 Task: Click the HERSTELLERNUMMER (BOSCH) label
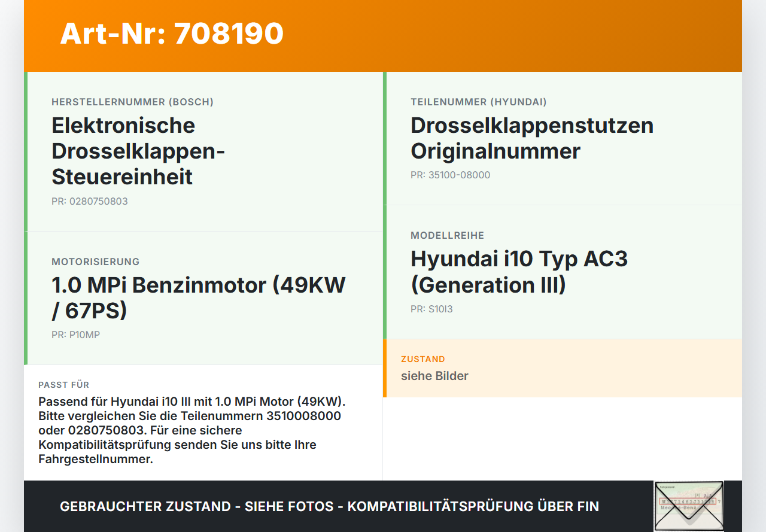[132, 102]
